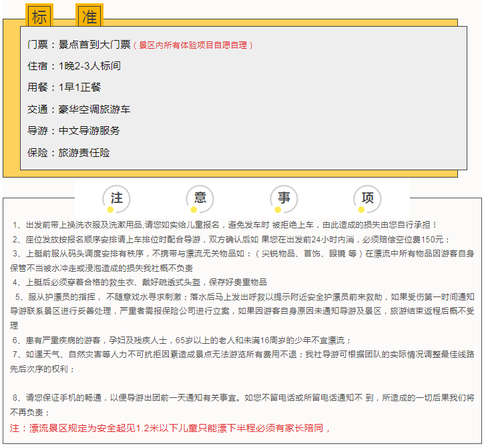Select the '门票：景点首到大门票' line
The height and width of the screenshot is (448, 486).
pos(79,45)
